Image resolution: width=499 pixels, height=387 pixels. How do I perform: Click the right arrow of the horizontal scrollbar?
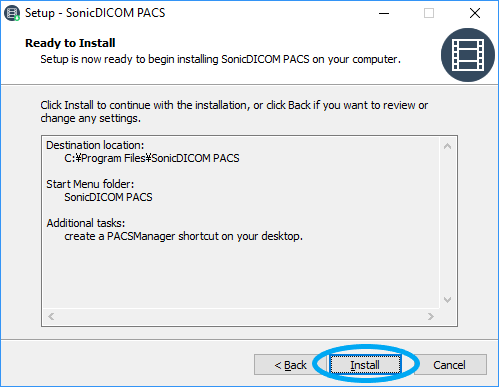[431, 316]
